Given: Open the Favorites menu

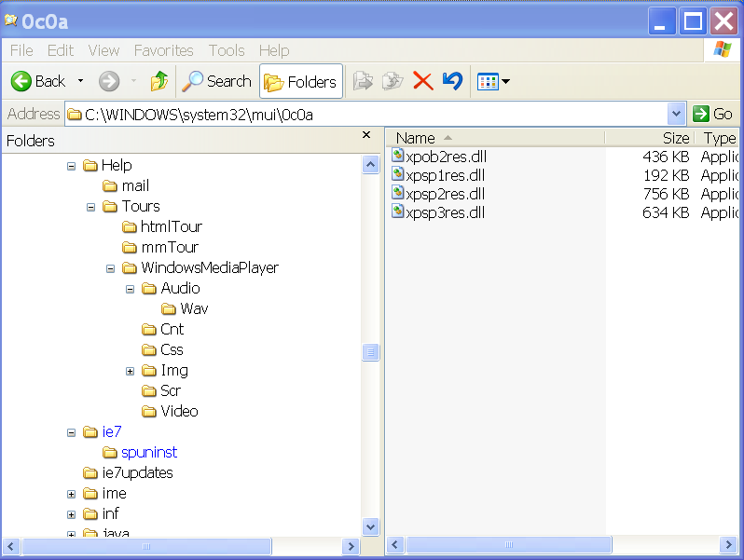Looking at the screenshot, I should (x=164, y=50).
